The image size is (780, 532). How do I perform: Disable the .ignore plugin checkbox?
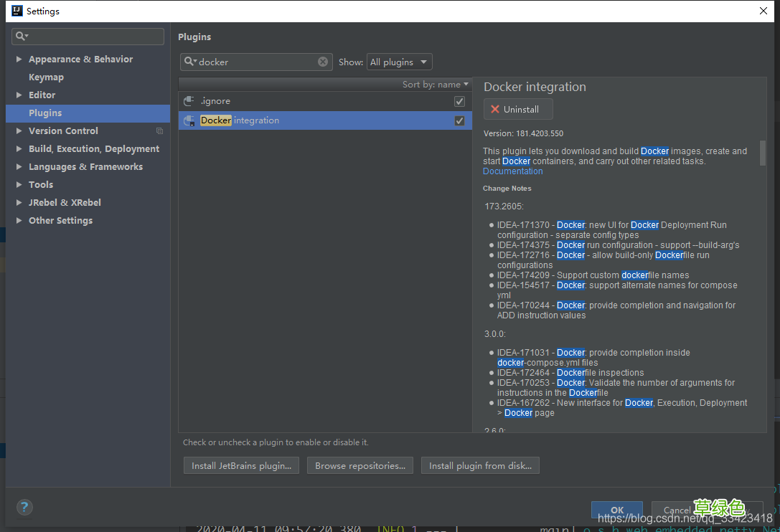click(x=460, y=101)
